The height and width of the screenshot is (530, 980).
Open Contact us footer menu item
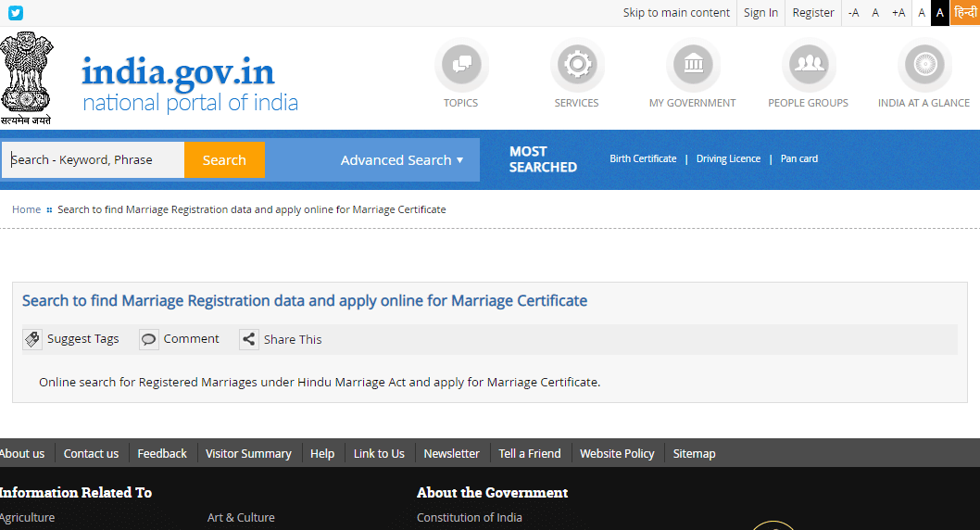pyautogui.click(x=92, y=454)
